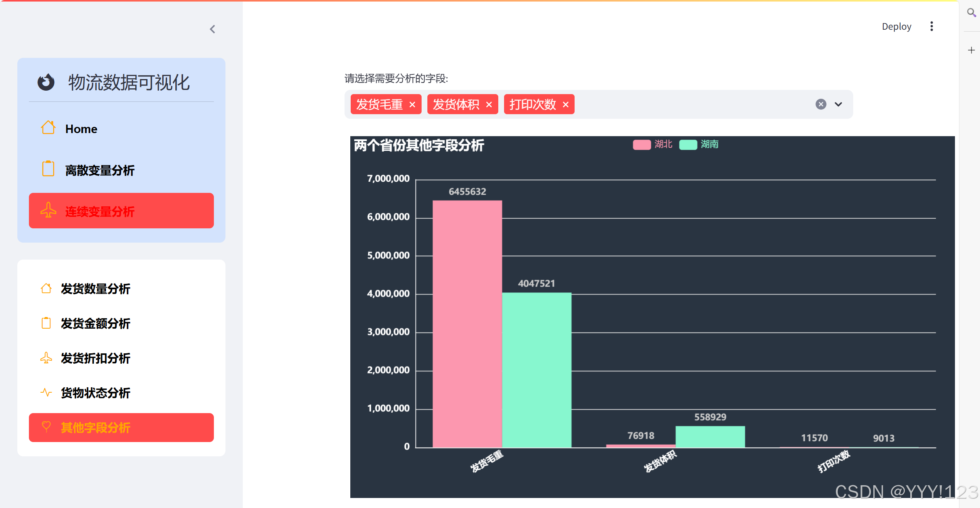
Task: Click the heart icon on 其他字段分析
Action: 46,427
